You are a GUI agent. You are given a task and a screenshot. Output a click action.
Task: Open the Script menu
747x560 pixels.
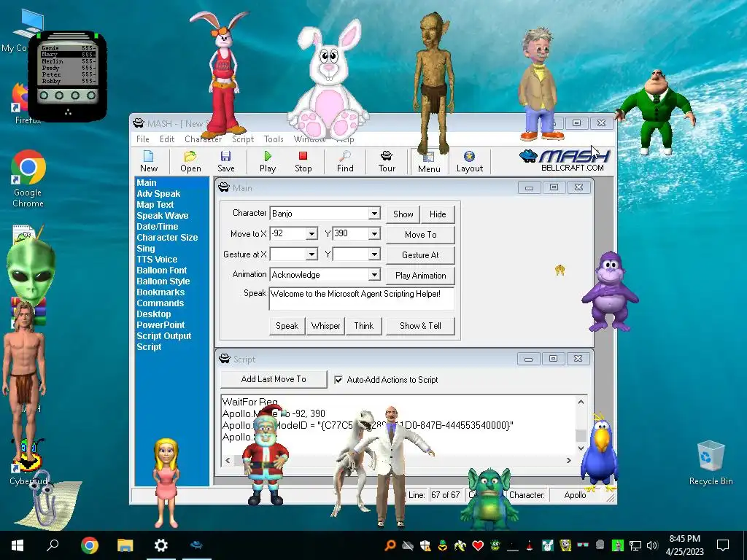(x=243, y=139)
